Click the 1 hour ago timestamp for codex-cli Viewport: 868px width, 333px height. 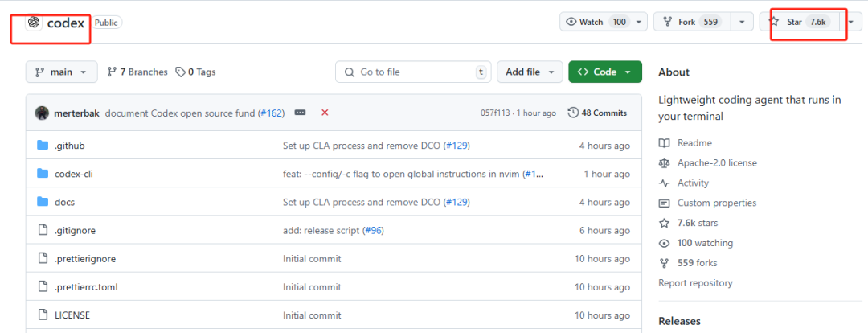click(x=607, y=174)
